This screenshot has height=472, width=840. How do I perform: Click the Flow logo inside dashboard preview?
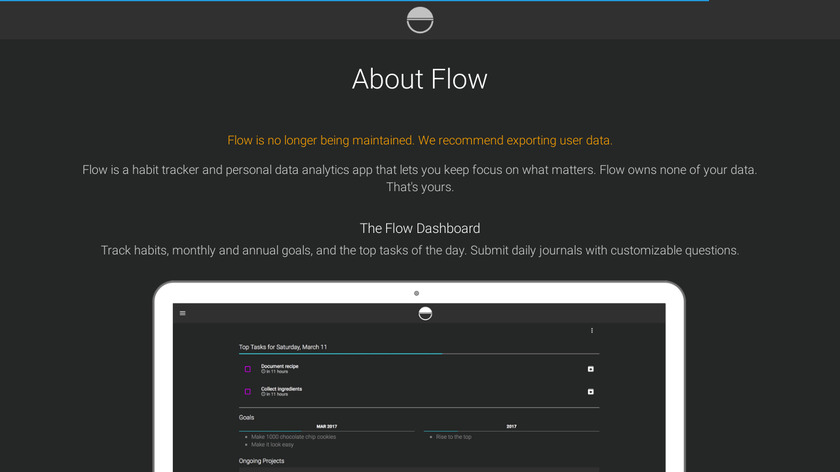point(425,313)
